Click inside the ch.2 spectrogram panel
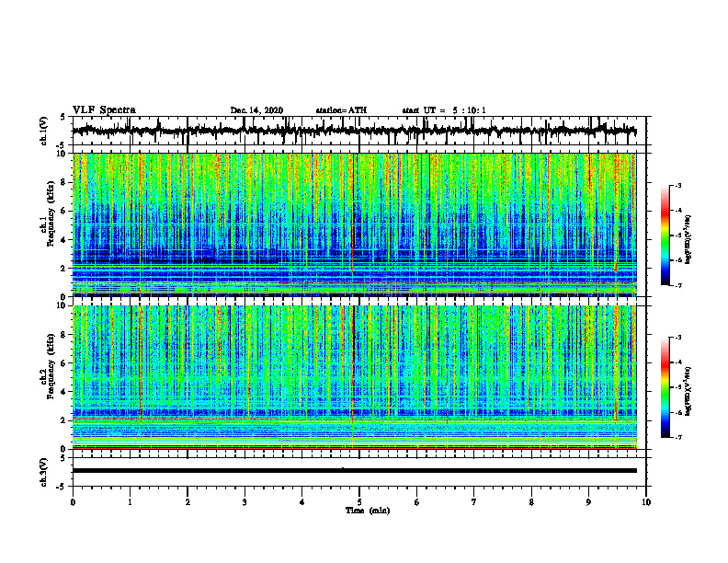The width and height of the screenshot is (728, 563). pos(354,377)
